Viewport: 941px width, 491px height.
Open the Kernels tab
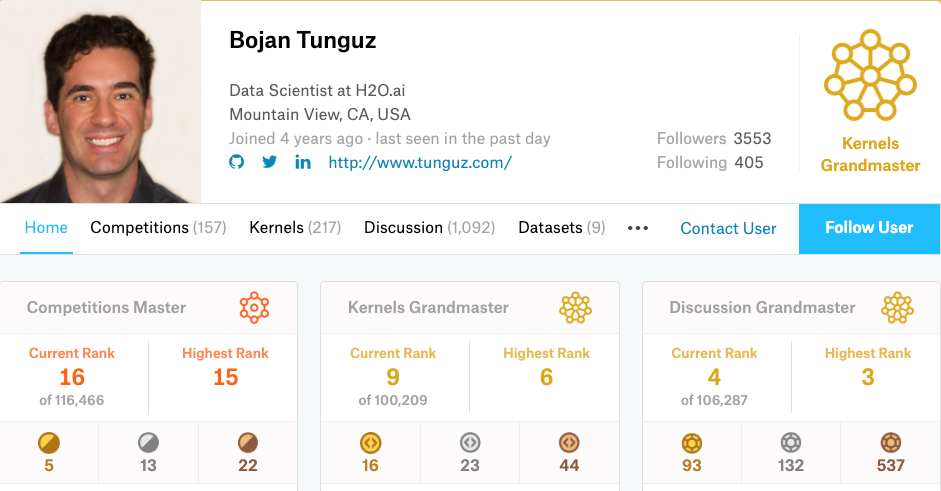click(x=295, y=228)
